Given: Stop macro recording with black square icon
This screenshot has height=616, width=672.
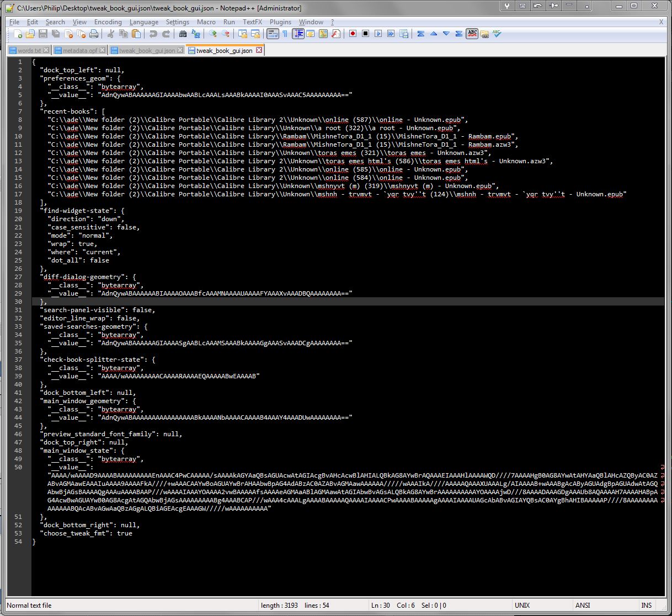Looking at the screenshot, I should click(x=366, y=34).
